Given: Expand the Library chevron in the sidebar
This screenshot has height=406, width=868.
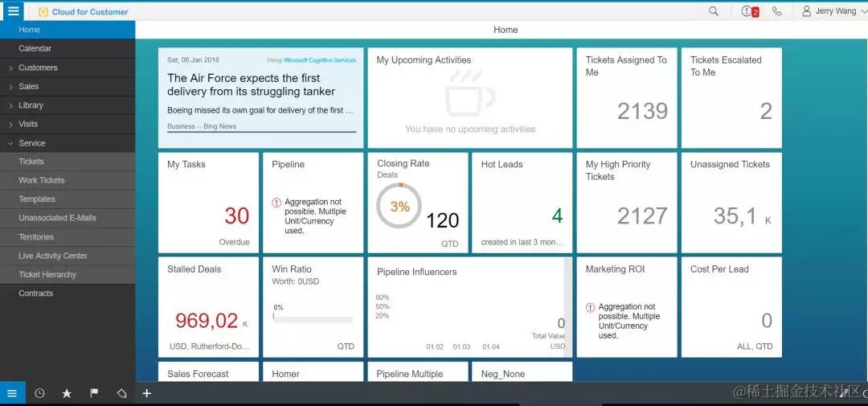Looking at the screenshot, I should [x=10, y=106].
